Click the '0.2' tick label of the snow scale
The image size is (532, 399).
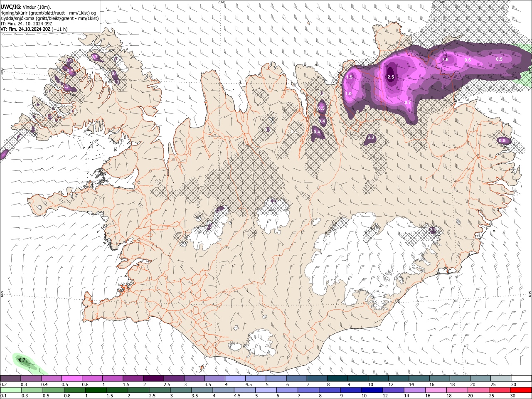(3, 384)
